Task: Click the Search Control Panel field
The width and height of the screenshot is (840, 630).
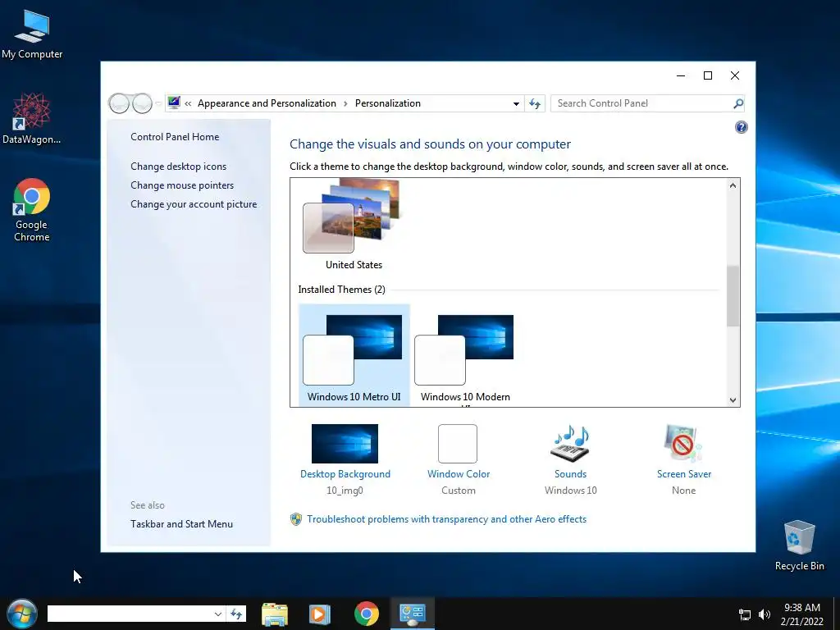Action: pos(641,103)
